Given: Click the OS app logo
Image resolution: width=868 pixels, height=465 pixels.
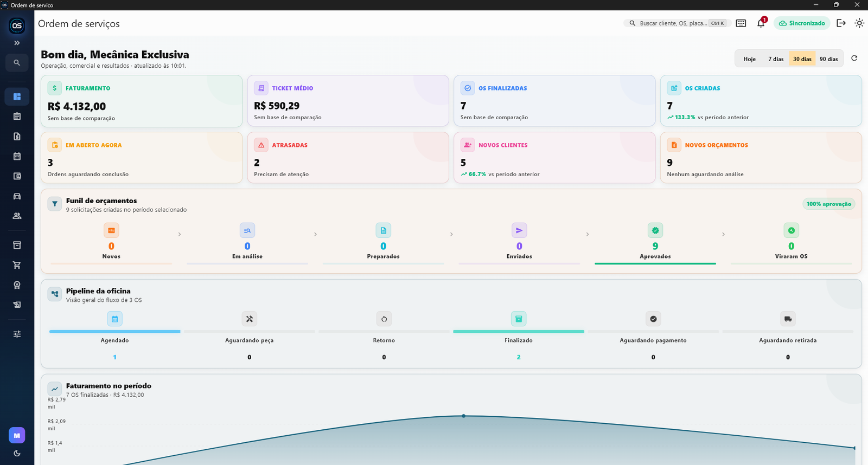Looking at the screenshot, I should point(17,25).
